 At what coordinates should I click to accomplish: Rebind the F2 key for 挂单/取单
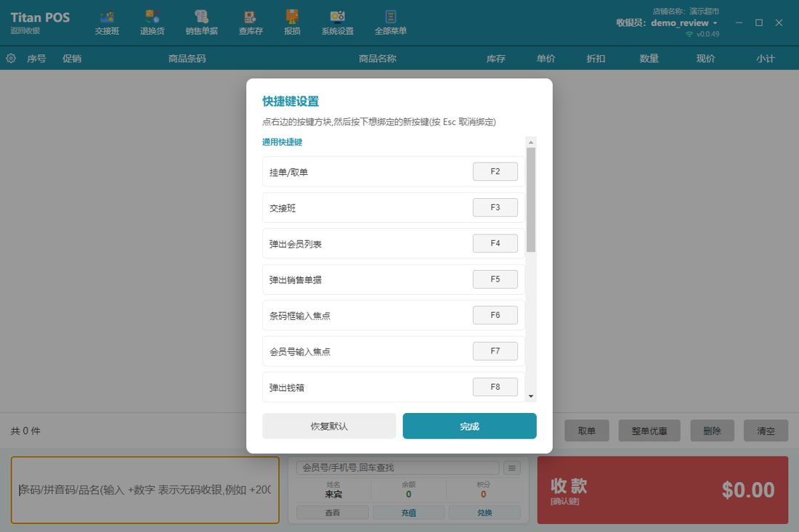pos(495,171)
